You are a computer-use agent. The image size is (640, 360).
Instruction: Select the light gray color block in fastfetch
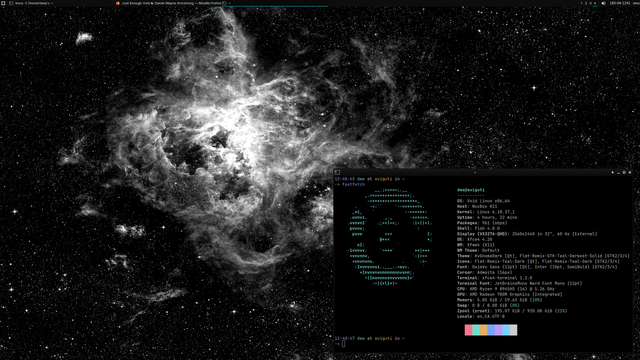click(513, 330)
